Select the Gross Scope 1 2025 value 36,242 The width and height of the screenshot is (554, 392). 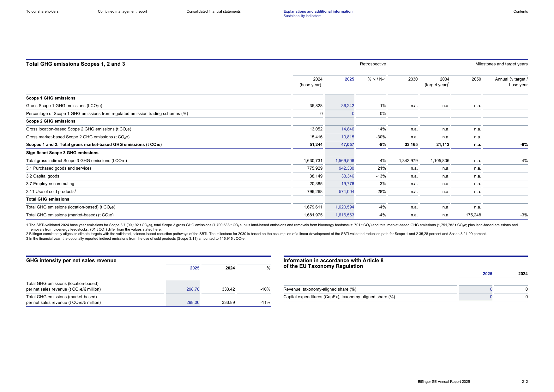347,106
